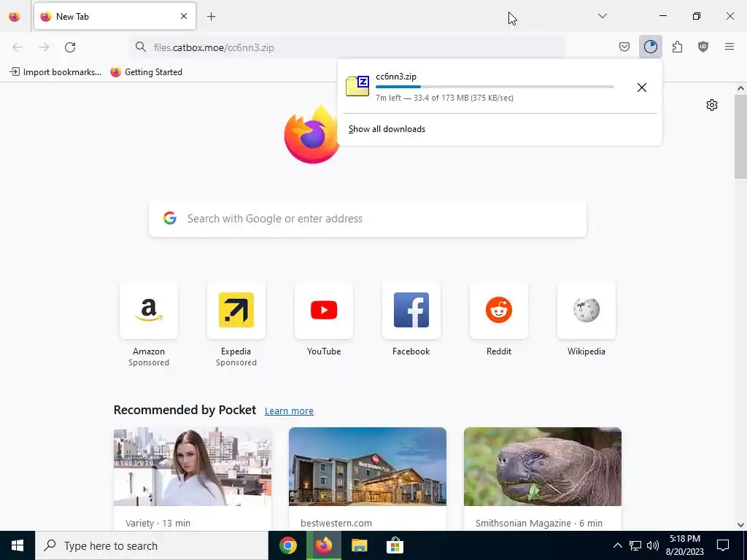The width and height of the screenshot is (747, 560).
Task: Open the Windows Start menu
Action: [x=18, y=545]
